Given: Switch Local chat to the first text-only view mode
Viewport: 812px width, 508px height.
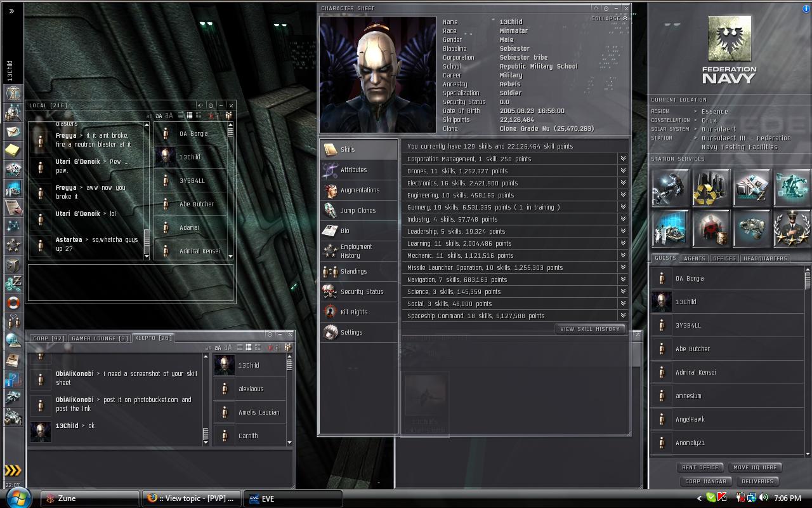Looking at the screenshot, I should click(181, 116).
